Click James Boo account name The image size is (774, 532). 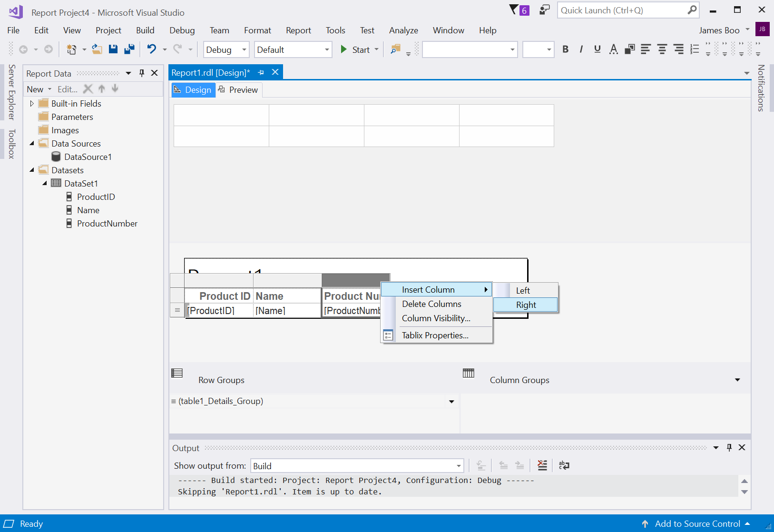[719, 30]
